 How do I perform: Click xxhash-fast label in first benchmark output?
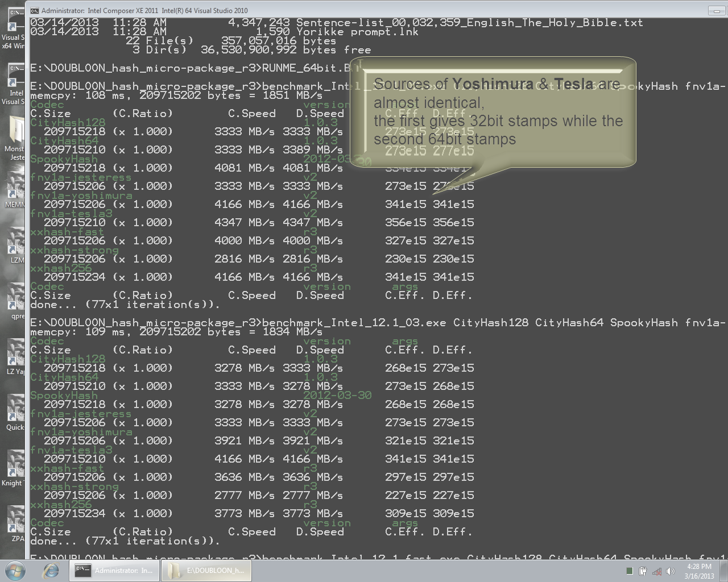67,232
